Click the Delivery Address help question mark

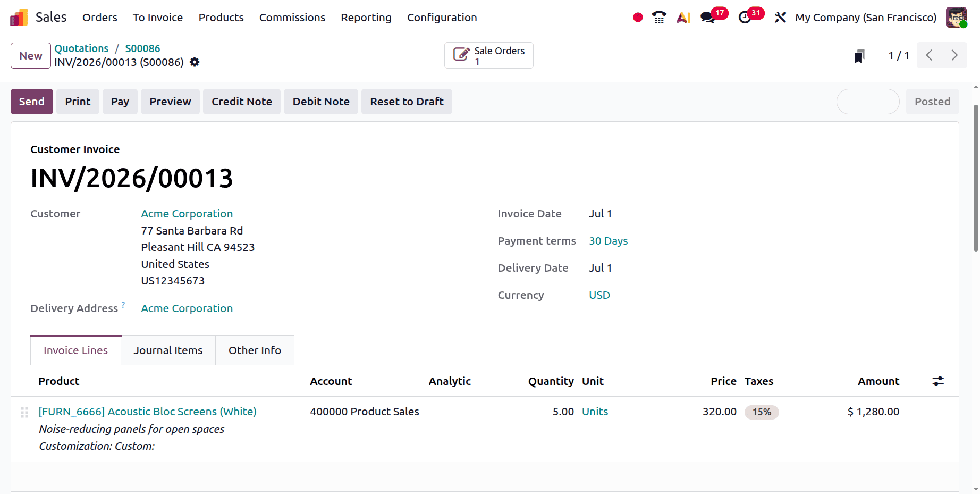123,305
